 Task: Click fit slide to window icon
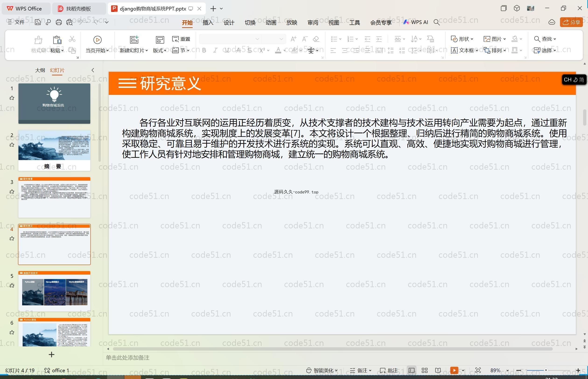tap(478, 370)
